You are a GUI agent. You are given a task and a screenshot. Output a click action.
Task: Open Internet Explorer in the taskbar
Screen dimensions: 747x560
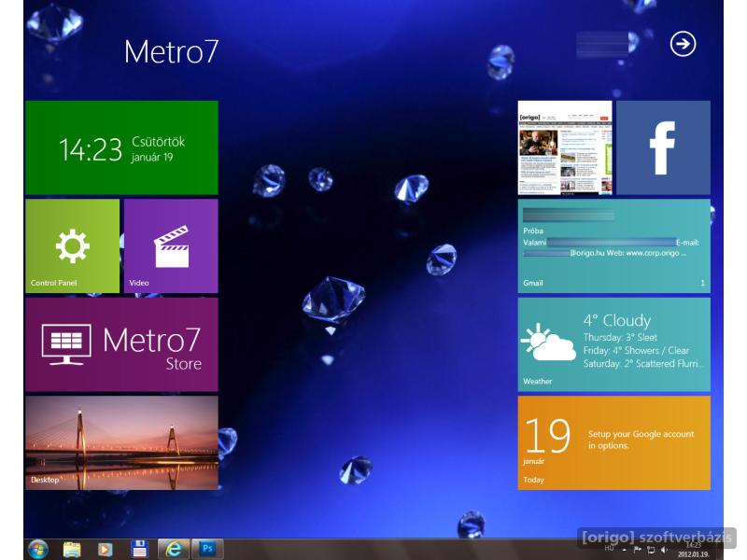pyautogui.click(x=174, y=550)
